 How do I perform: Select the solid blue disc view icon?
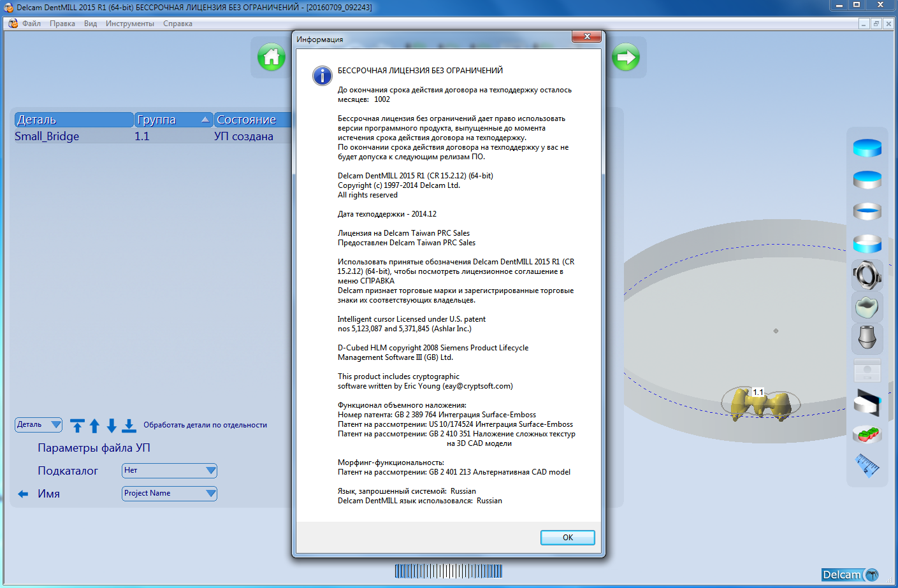(867, 148)
